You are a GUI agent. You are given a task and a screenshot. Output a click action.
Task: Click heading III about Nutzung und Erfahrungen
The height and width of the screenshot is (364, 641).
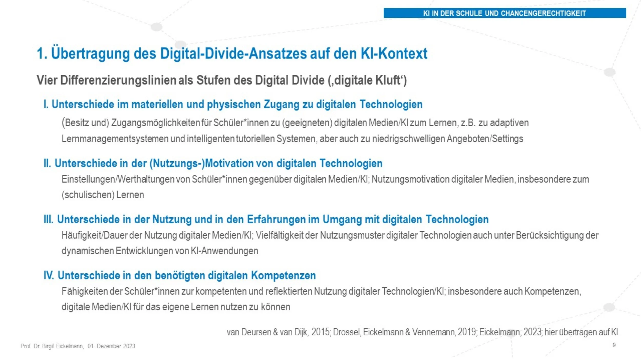click(266, 219)
